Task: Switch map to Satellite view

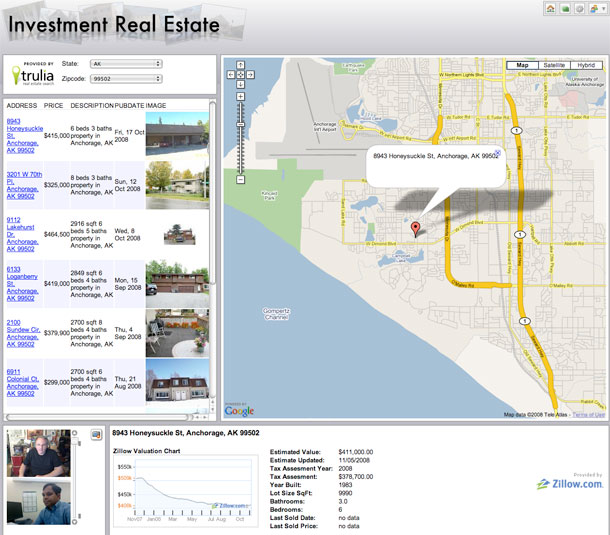Action: [554, 65]
